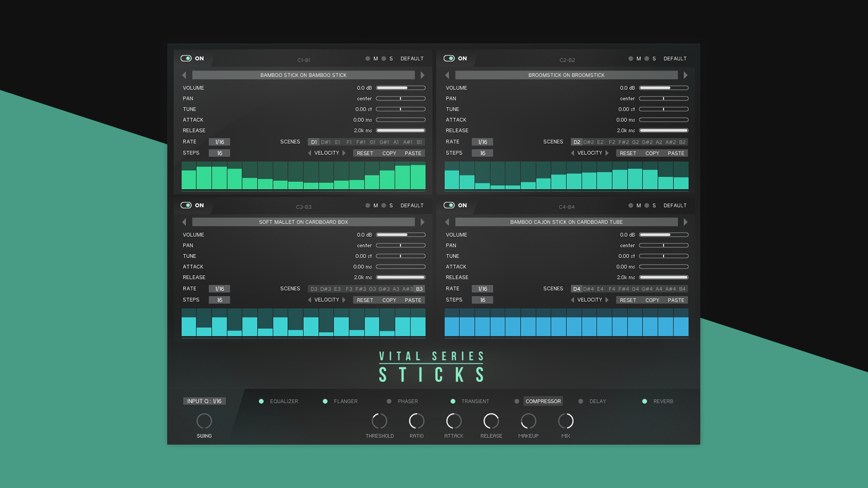Solo the C4-B4 layer
Image resolution: width=868 pixels, height=488 pixels.
click(647, 206)
